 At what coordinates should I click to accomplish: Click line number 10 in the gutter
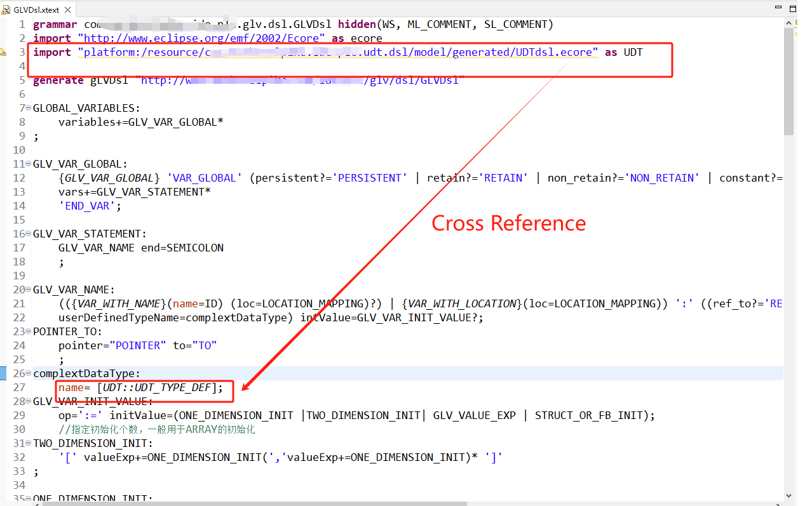click(18, 150)
